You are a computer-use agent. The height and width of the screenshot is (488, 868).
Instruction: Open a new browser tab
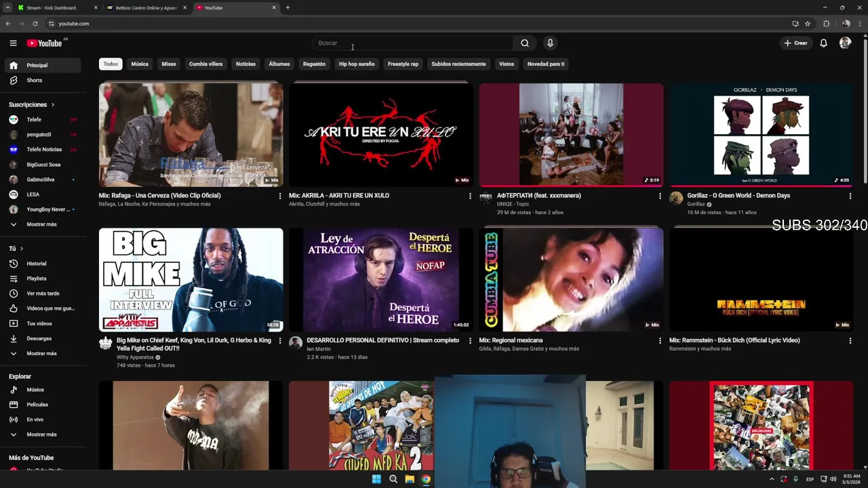pos(288,7)
